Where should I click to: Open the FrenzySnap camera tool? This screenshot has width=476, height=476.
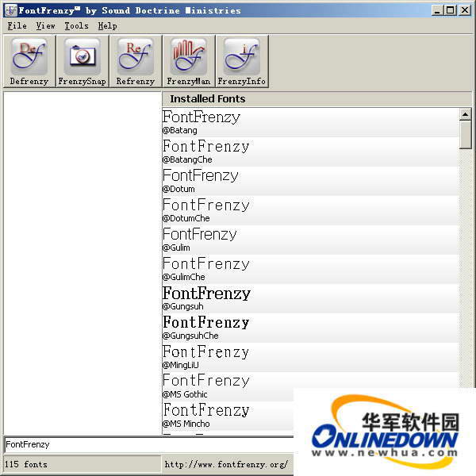click(x=83, y=62)
